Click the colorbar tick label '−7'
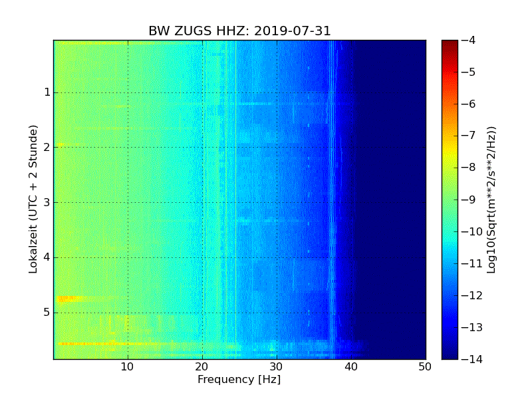The height and width of the screenshot is (399, 532). pyautogui.click(x=469, y=136)
